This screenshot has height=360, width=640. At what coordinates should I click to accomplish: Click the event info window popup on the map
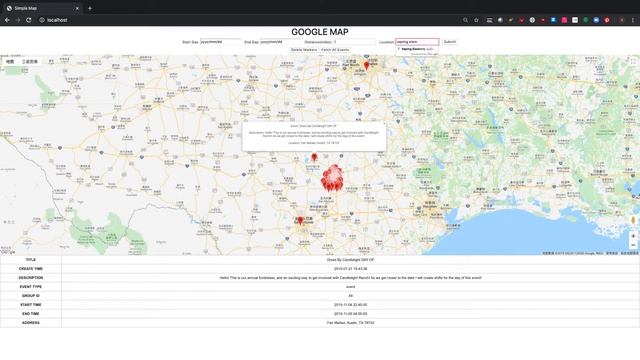[x=314, y=136]
